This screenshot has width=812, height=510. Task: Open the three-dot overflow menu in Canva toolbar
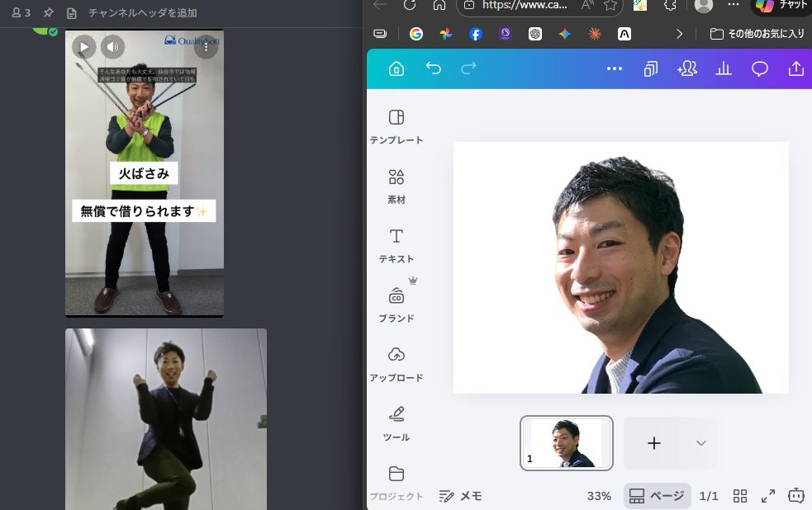tap(614, 69)
